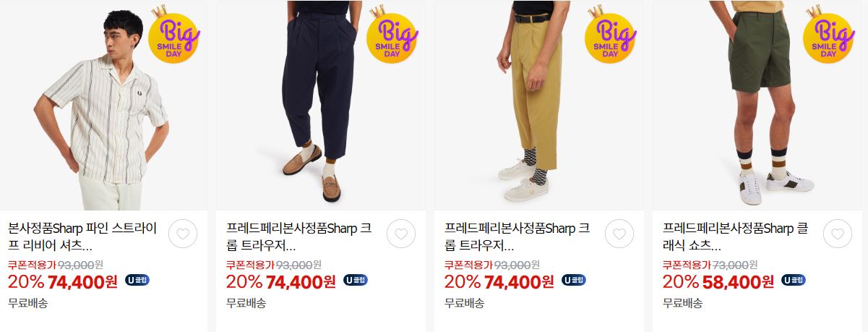Click U클럽 badge next to 58,400원 price
Screen dimensions: 868x332
(x=793, y=280)
